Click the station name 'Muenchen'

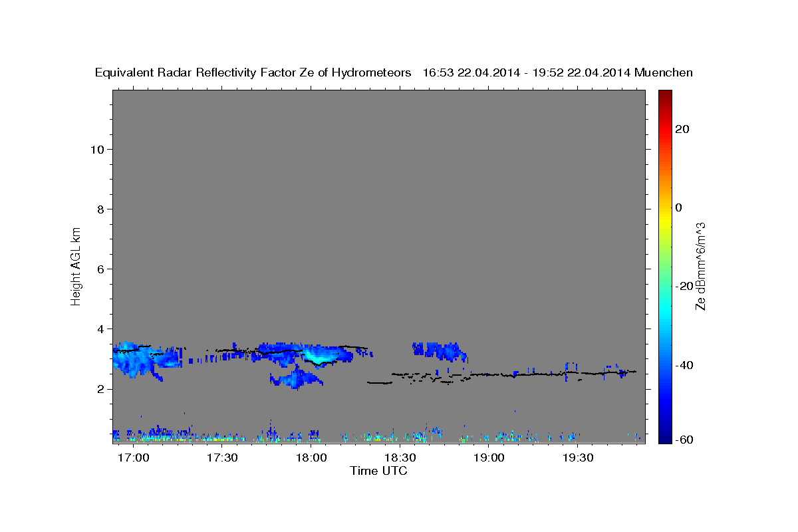(x=664, y=72)
